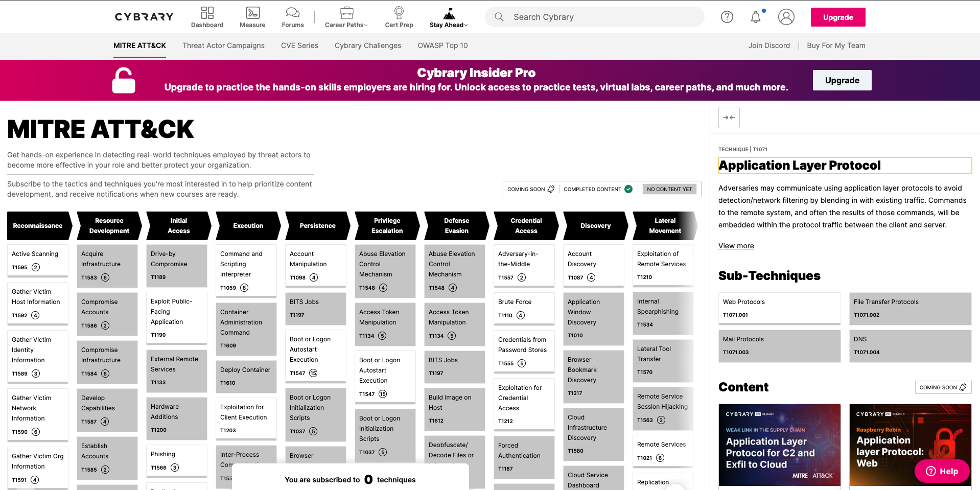This screenshot has width=980, height=490.
Task: Expand Career Paths dropdown
Action: click(x=346, y=17)
